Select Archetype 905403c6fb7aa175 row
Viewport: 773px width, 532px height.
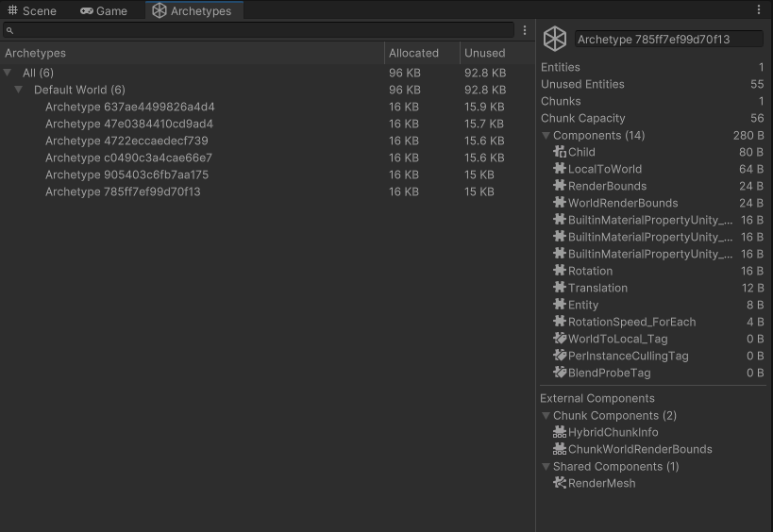(267, 175)
